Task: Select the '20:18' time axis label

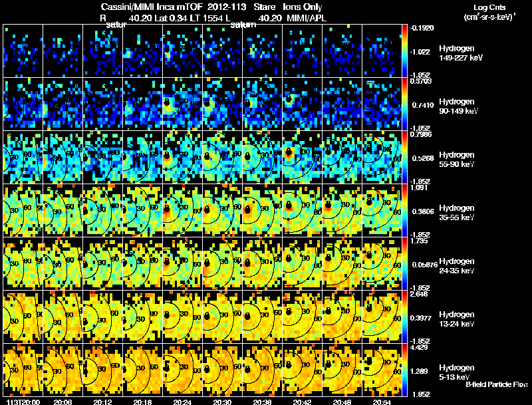Action: [x=142, y=402]
